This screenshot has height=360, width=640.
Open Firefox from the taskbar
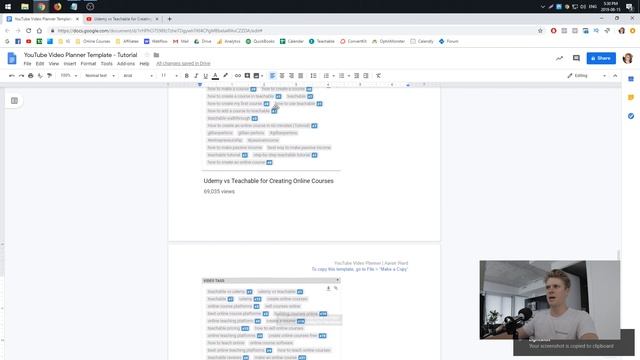(58, 6)
